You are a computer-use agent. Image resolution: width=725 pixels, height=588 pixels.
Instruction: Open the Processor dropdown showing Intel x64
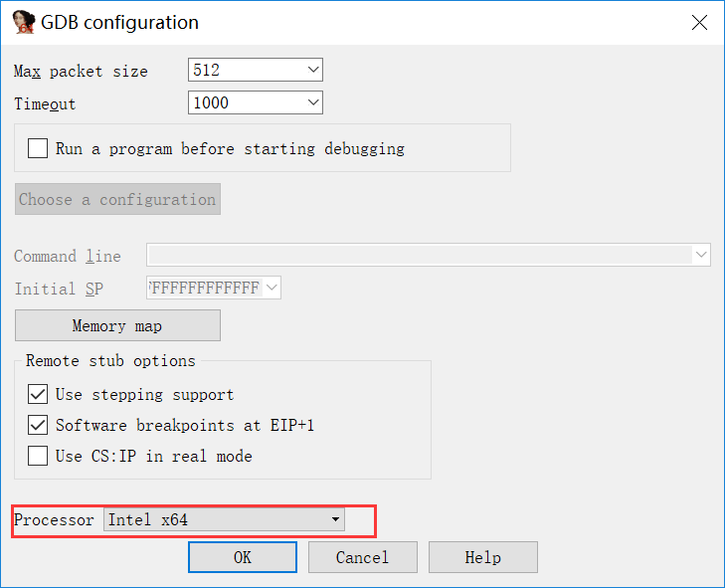click(336, 519)
